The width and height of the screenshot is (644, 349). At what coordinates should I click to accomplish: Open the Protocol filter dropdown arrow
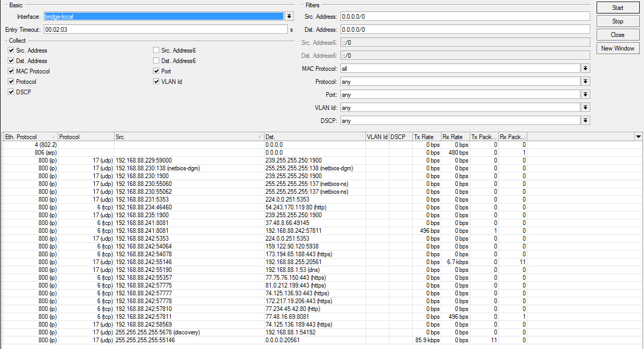click(585, 82)
